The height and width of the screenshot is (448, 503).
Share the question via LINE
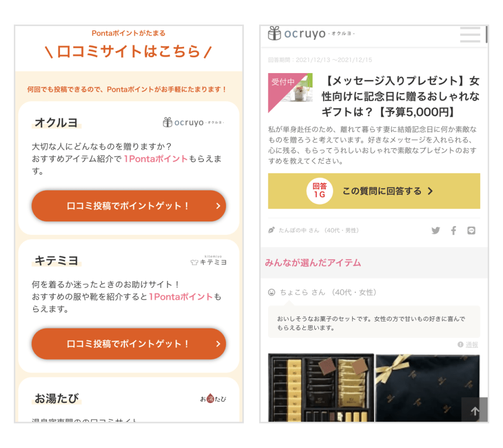click(471, 231)
